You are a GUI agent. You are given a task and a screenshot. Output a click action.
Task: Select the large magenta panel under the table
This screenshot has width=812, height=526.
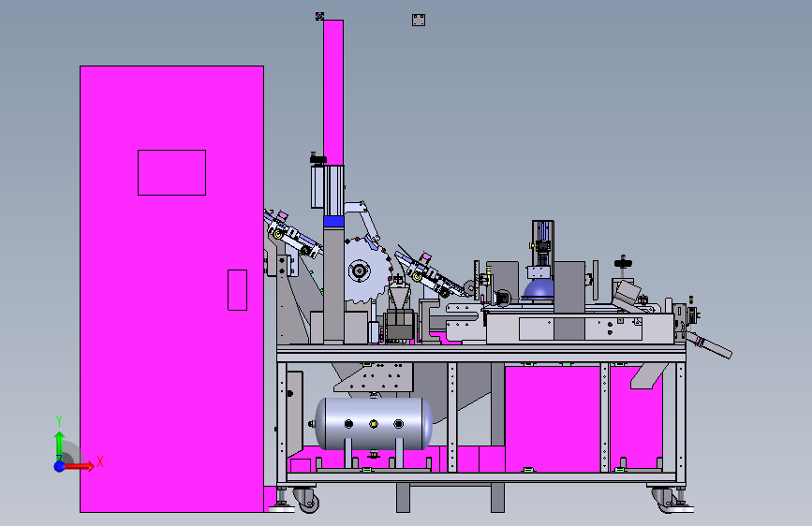click(553, 418)
